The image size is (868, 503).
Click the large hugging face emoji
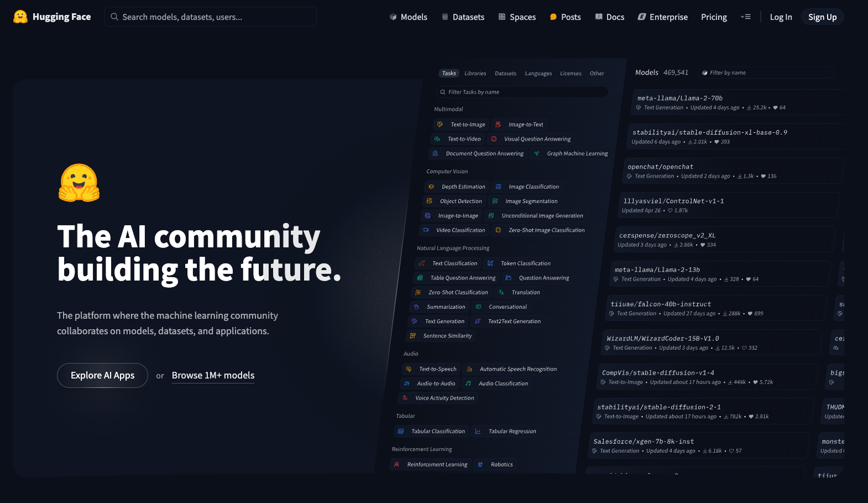(x=79, y=183)
